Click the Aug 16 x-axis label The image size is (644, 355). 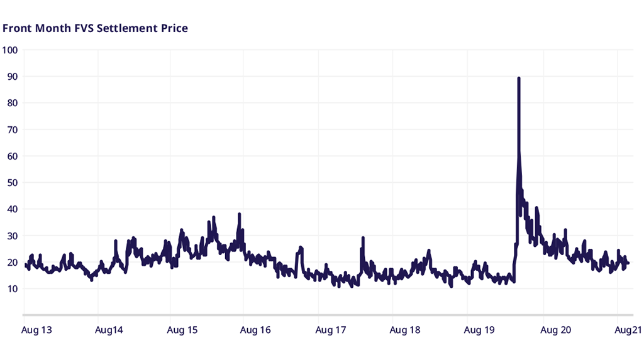point(256,329)
